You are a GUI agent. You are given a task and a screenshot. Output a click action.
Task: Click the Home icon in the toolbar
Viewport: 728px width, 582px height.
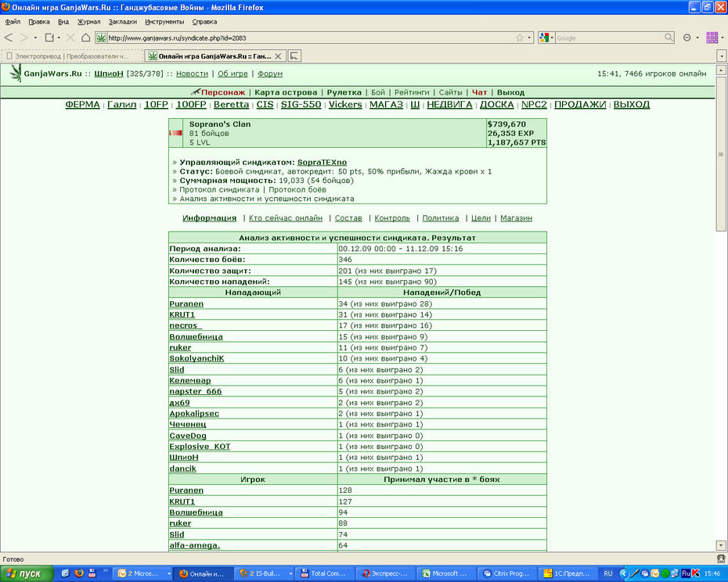point(85,38)
